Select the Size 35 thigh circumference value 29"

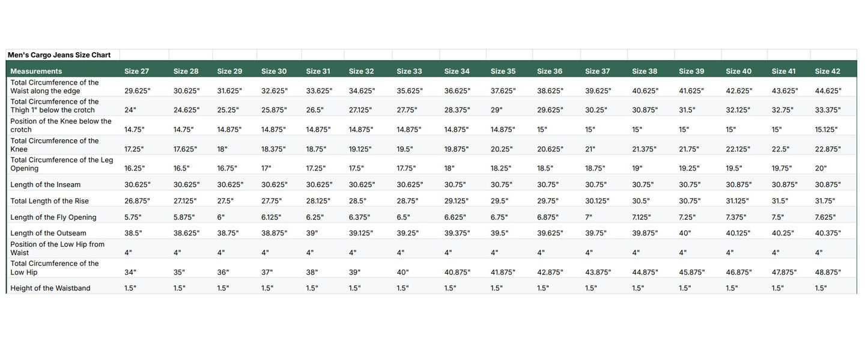[496, 110]
